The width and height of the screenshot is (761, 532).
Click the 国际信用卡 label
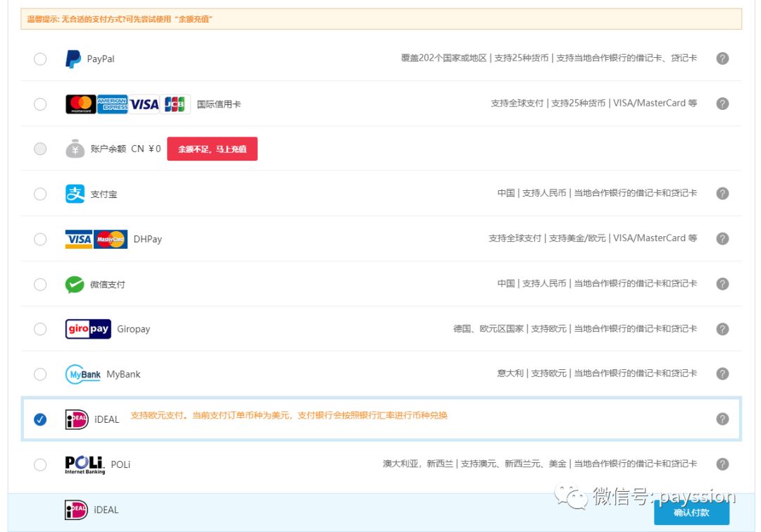click(x=219, y=104)
